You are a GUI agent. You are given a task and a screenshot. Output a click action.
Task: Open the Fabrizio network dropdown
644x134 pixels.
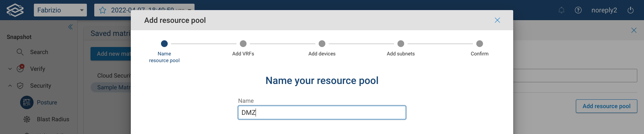pos(60,10)
